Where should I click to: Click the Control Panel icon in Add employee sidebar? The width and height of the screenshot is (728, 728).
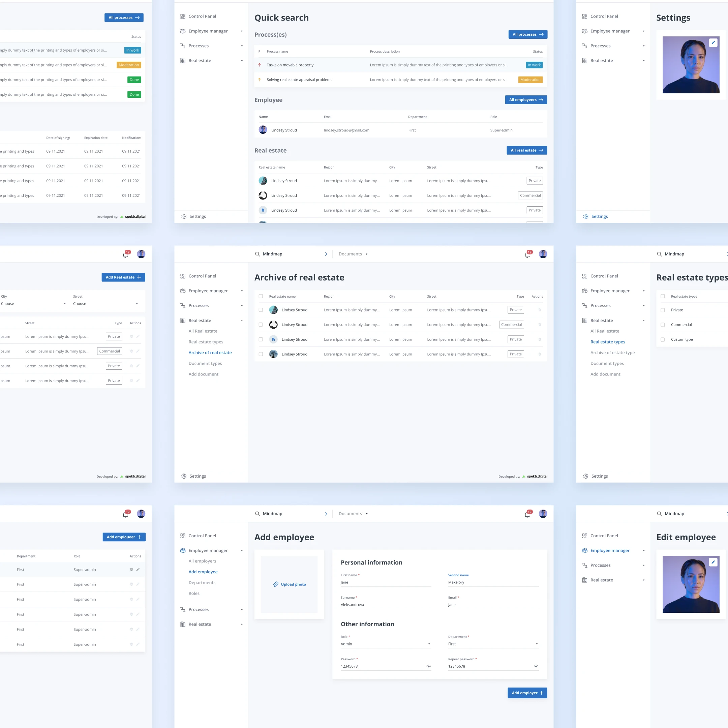coord(183,536)
